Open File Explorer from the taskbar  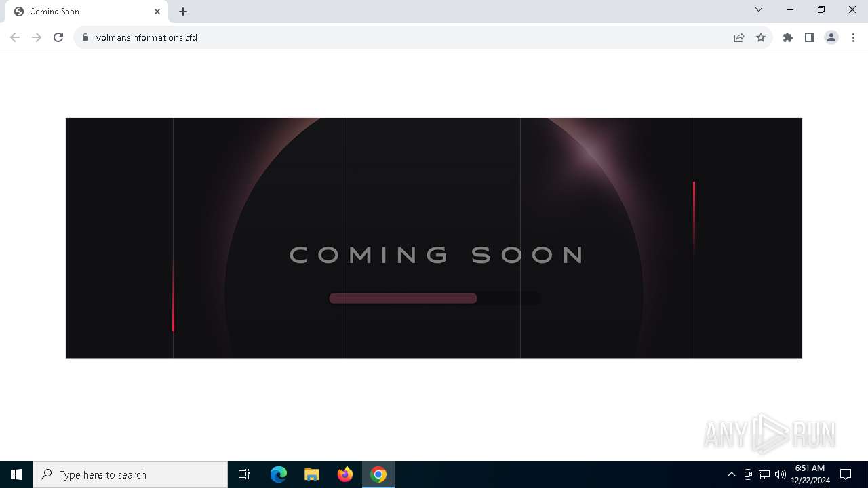[x=312, y=474]
